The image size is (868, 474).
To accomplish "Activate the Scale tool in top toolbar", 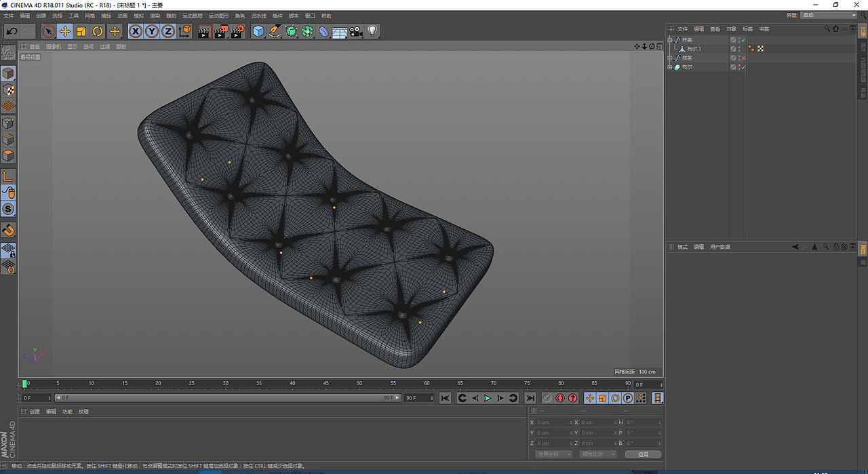I will click(x=81, y=31).
